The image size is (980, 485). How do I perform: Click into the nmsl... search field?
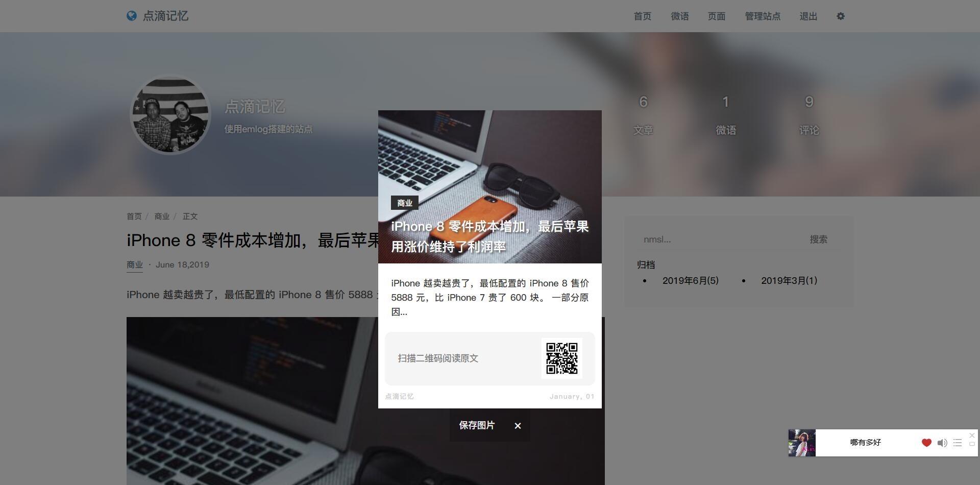[720, 239]
